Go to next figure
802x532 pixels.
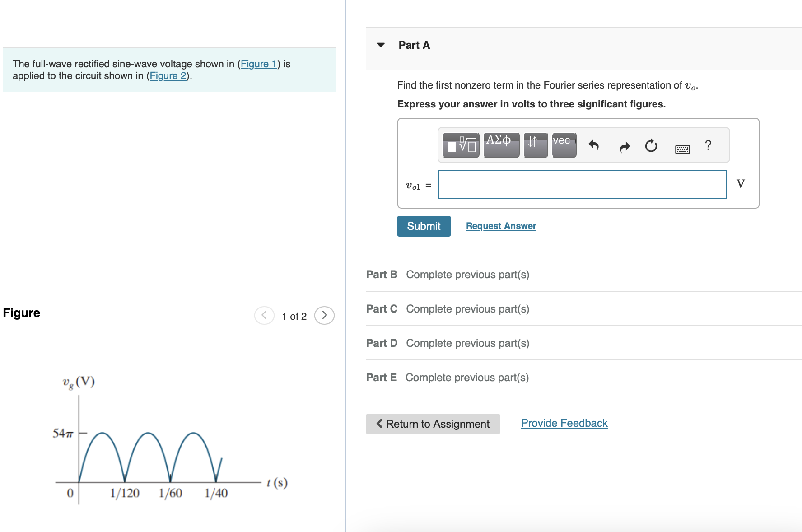click(324, 315)
